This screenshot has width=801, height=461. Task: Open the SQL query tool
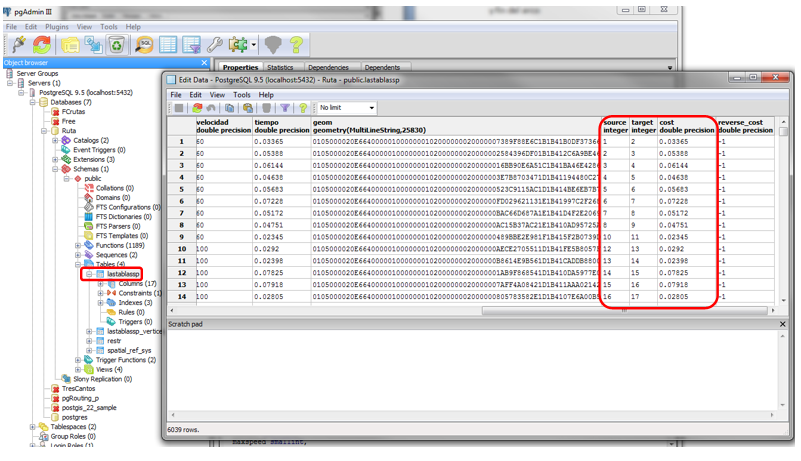143,44
